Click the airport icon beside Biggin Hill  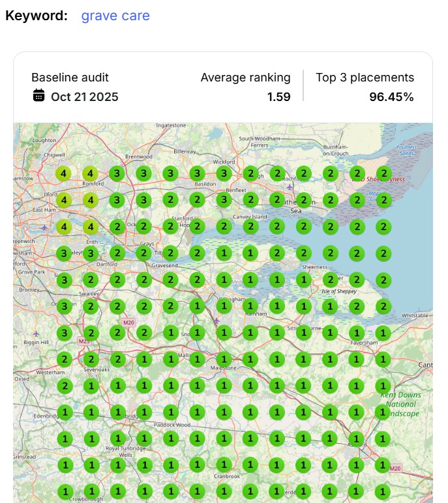point(35,334)
